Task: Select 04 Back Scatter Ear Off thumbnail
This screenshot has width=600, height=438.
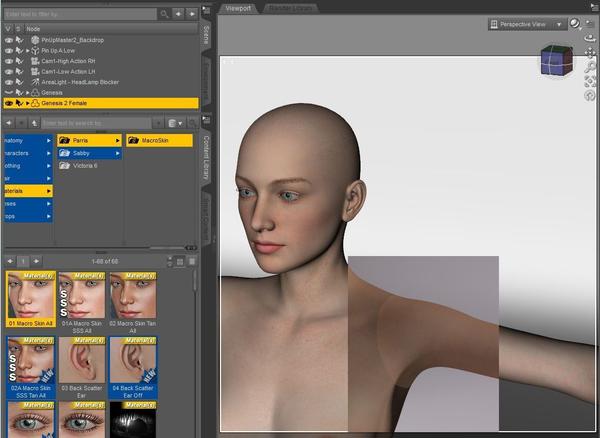Action: pos(133,367)
